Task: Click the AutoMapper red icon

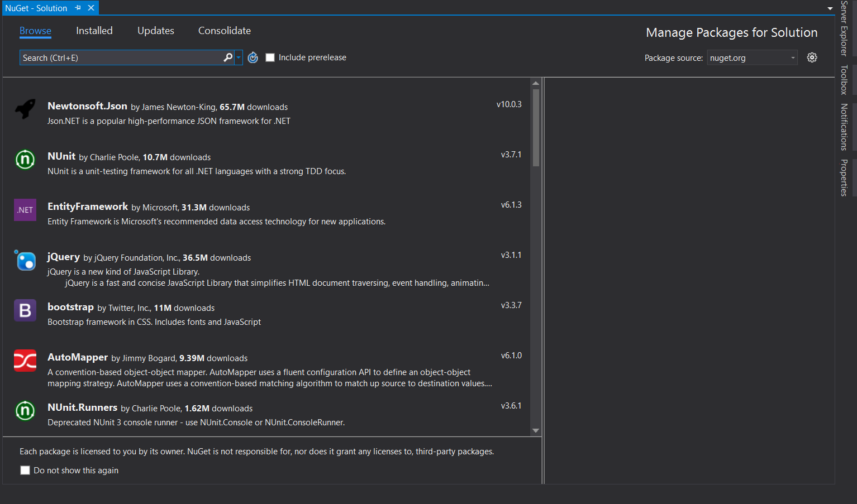Action: click(25, 361)
